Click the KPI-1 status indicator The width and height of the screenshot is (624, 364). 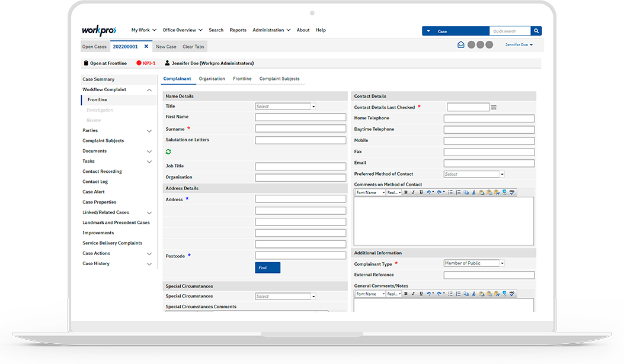coord(146,63)
